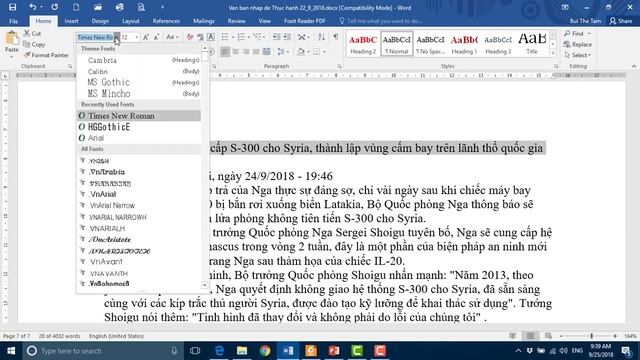The image size is (640, 360).
Task: Collapse the font name dropdown arrow
Action: 117,37
